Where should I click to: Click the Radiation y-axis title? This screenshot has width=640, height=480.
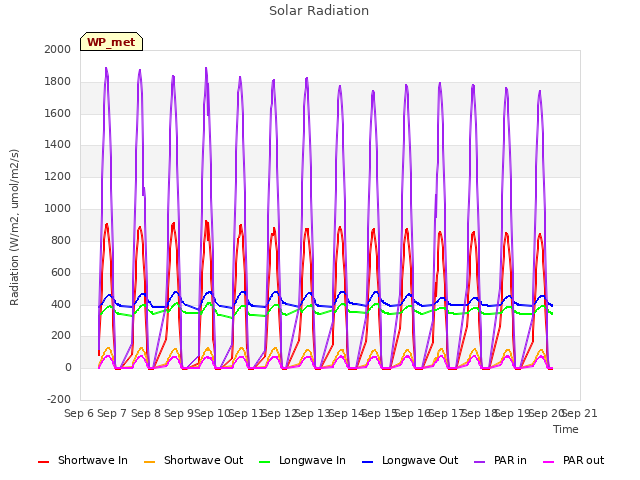pyautogui.click(x=14, y=227)
